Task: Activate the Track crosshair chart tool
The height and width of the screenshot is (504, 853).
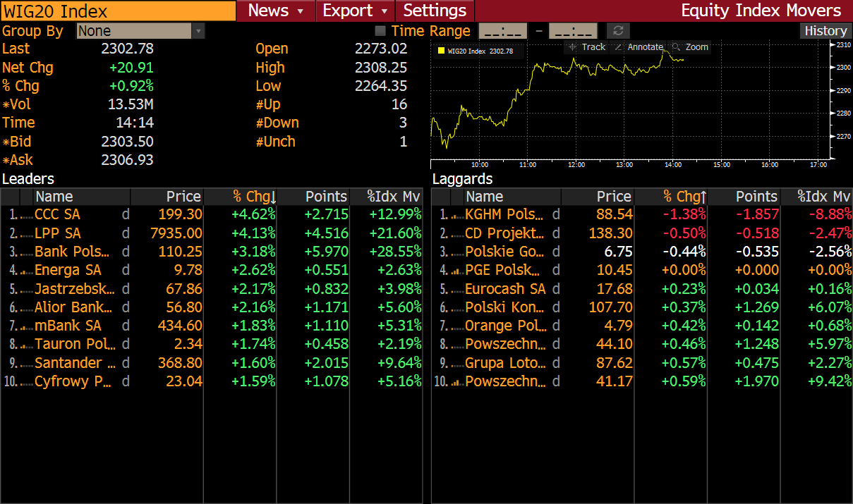Action: click(x=587, y=47)
